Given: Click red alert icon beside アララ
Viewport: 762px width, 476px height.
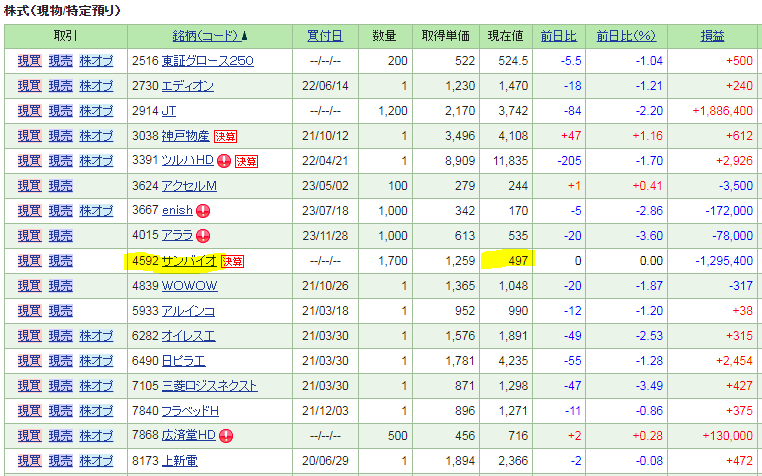Looking at the screenshot, I should [x=203, y=236].
